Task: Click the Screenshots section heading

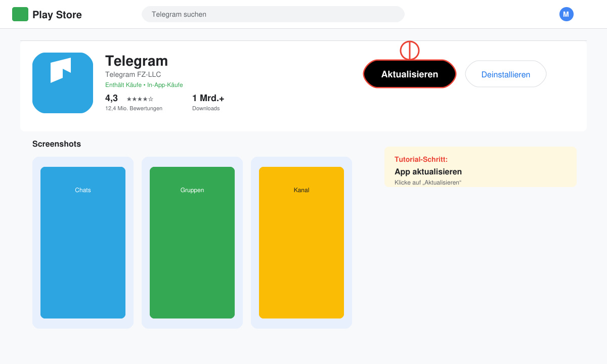Action: tap(57, 144)
